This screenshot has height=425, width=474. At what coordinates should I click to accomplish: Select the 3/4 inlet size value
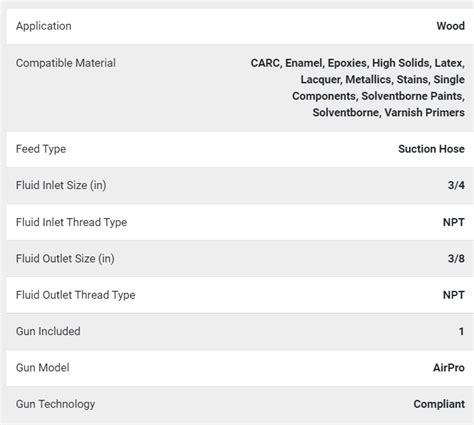[x=456, y=185]
